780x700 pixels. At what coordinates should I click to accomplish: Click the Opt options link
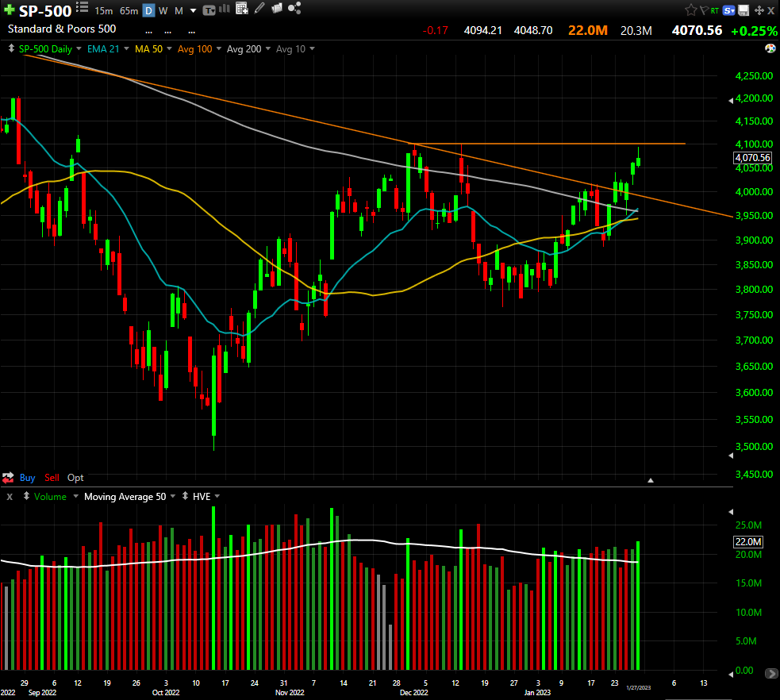click(75, 478)
